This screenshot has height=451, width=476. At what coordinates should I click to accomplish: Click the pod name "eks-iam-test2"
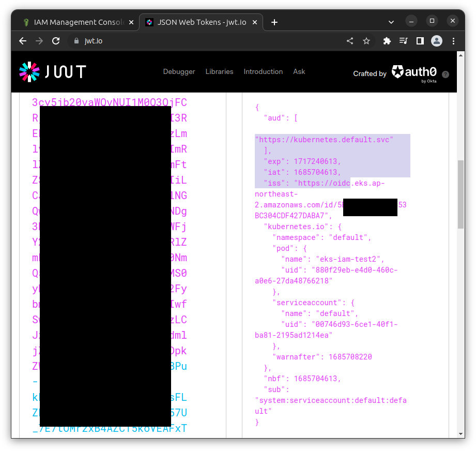pyautogui.click(x=348, y=259)
